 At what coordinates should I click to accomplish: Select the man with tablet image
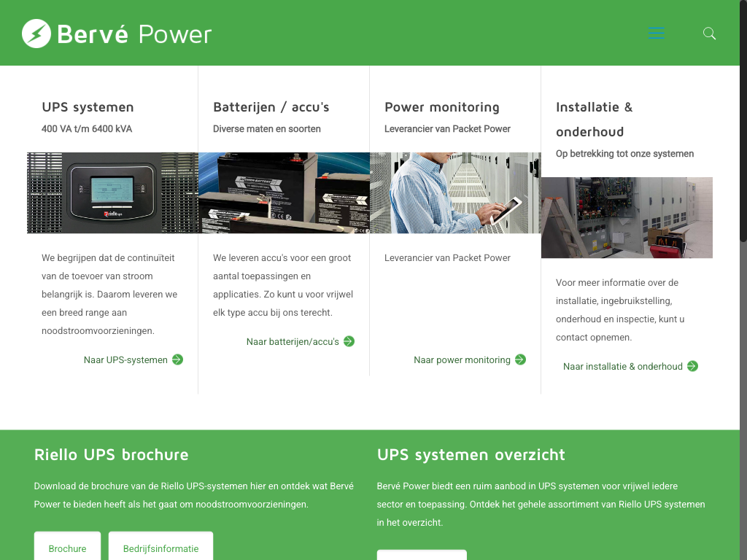455,192
